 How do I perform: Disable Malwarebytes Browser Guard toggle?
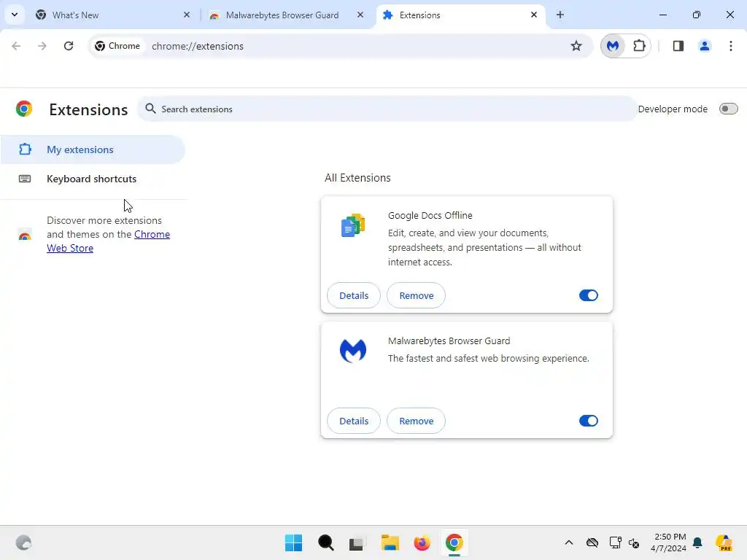589,421
